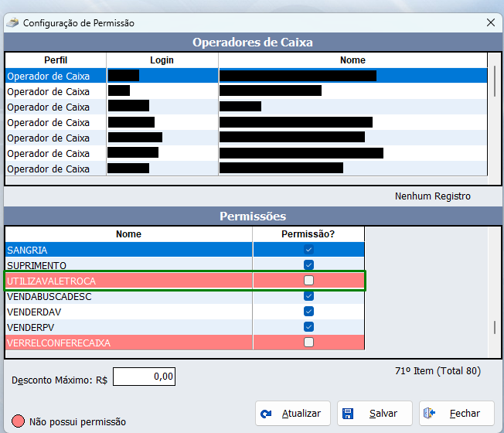The height and width of the screenshot is (433, 504).
Task: Enable the VERRELCONFERECAIXA permission checkbox
Action: click(308, 343)
